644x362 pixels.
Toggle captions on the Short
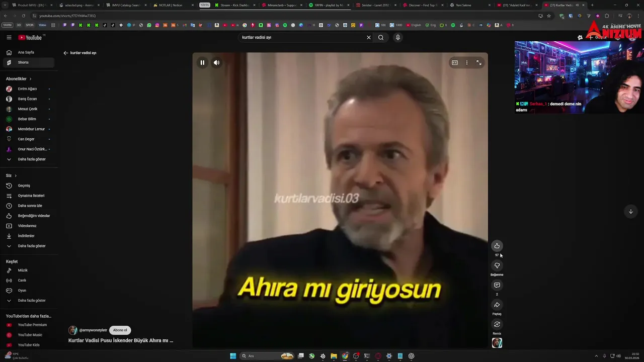[x=455, y=63]
